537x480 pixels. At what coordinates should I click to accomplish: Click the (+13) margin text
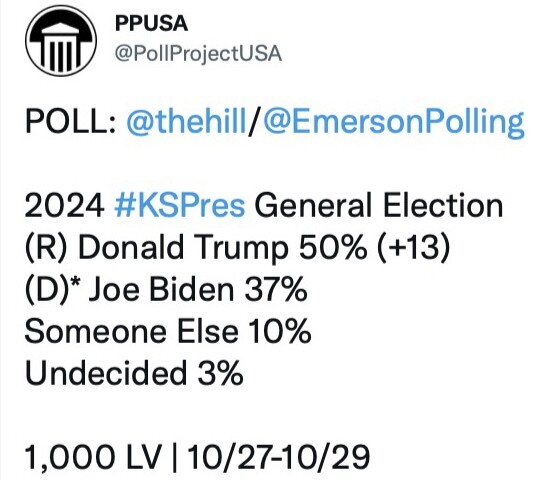click(x=413, y=248)
